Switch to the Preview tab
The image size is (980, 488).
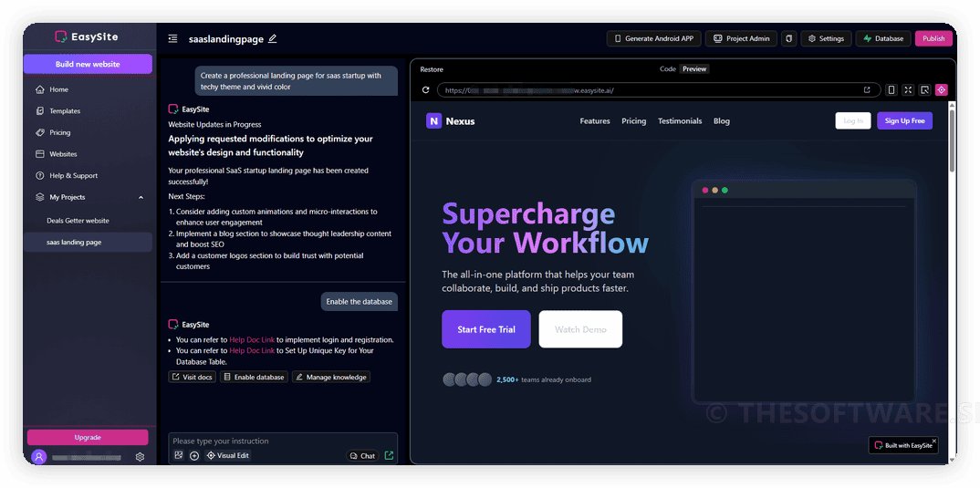(694, 69)
